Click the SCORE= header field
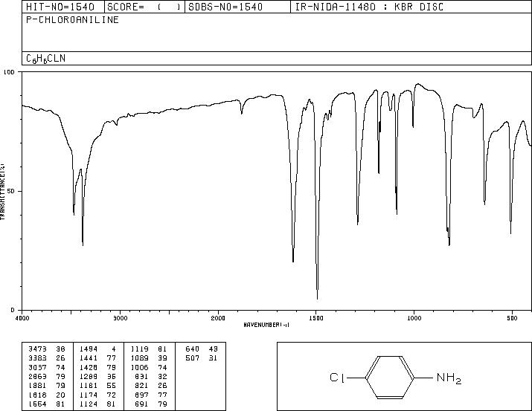Image resolution: width=532 pixels, height=411 pixels. point(144,7)
